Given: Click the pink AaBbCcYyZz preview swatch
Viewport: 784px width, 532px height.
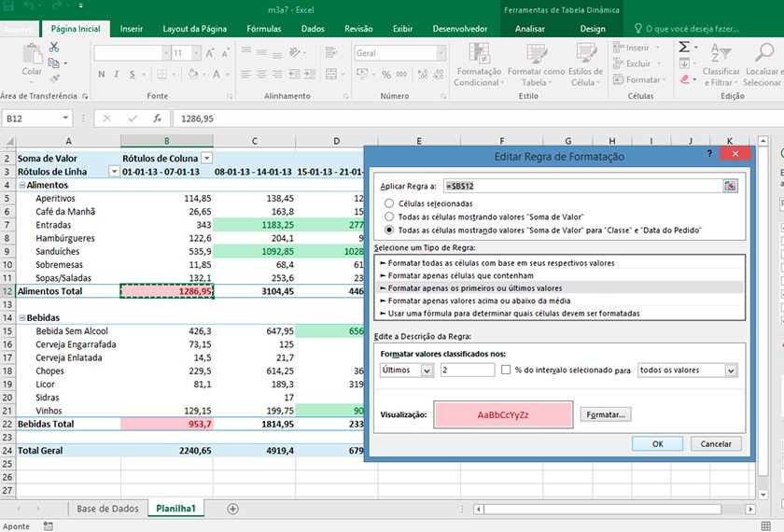Looking at the screenshot, I should [503, 414].
